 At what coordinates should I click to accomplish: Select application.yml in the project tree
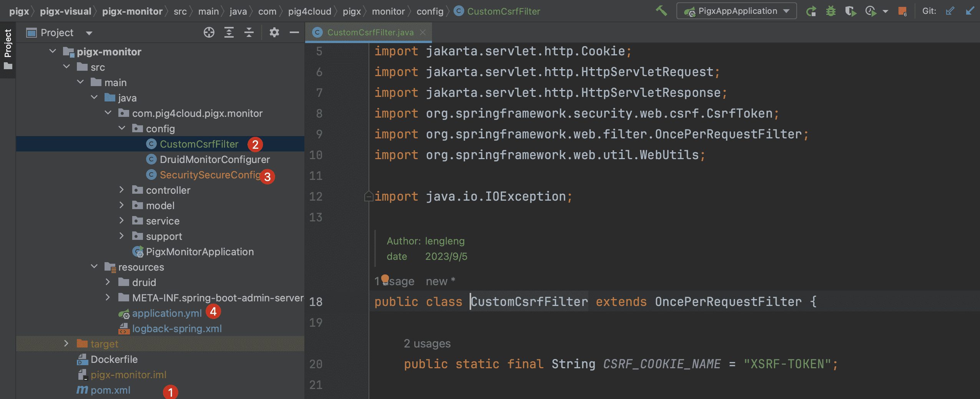[167, 313]
